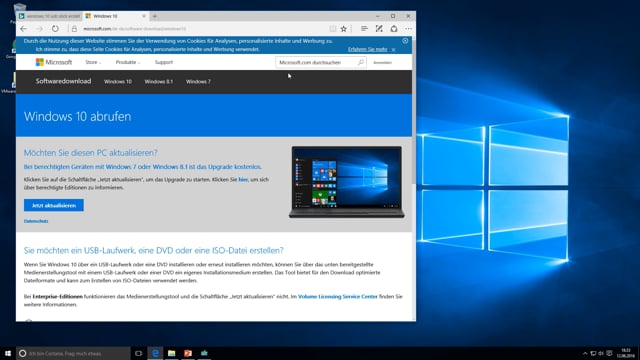Click the Share icon in Edge toolbar
The height and width of the screenshot is (360, 640).
click(x=394, y=29)
